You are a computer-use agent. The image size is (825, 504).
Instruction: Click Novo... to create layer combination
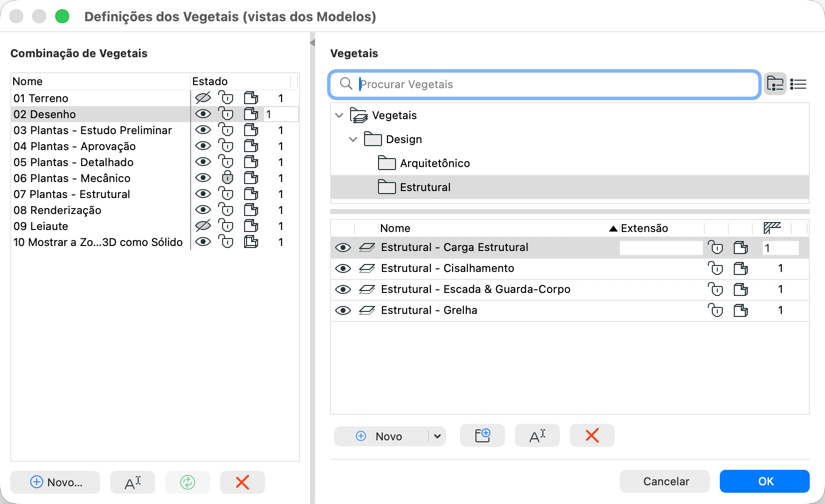[x=55, y=482]
